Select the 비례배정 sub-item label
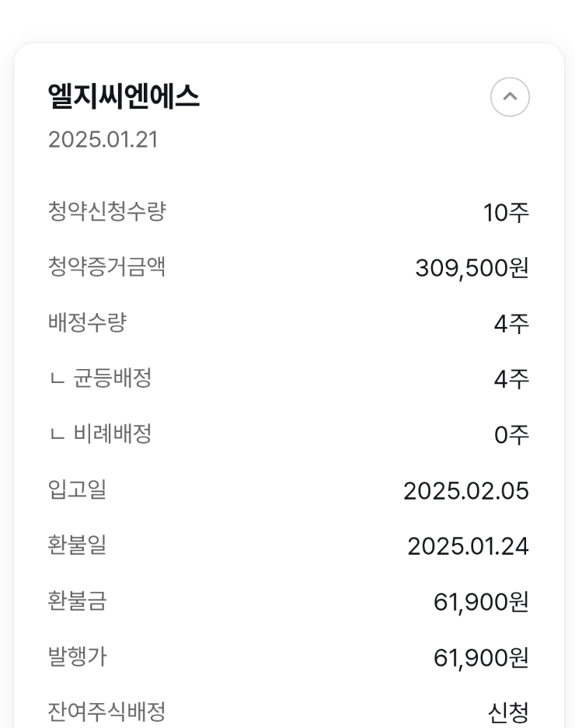 [x=113, y=434]
